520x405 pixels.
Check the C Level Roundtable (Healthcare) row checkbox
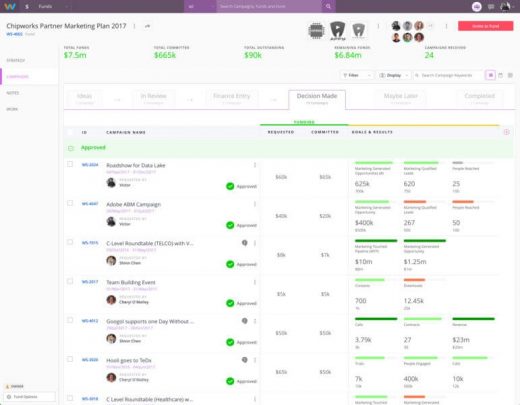click(70, 398)
